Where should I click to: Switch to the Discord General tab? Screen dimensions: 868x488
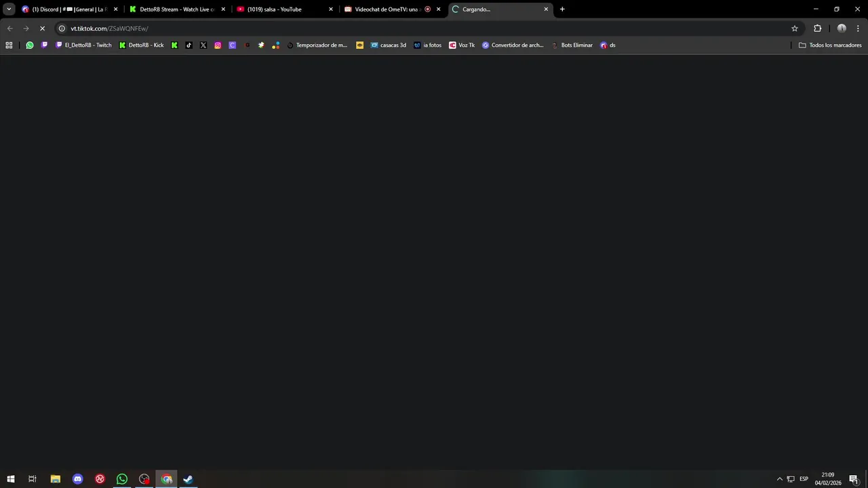click(x=70, y=9)
